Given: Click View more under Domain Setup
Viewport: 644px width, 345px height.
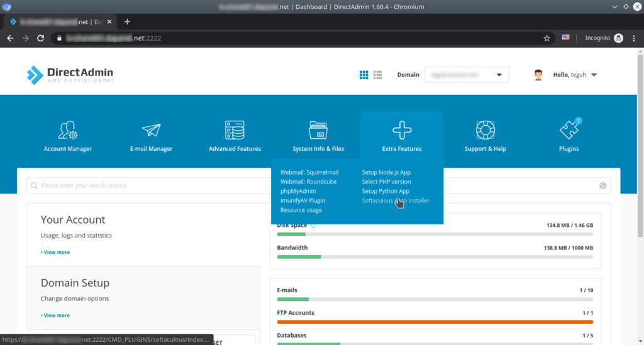Looking at the screenshot, I should (55, 315).
